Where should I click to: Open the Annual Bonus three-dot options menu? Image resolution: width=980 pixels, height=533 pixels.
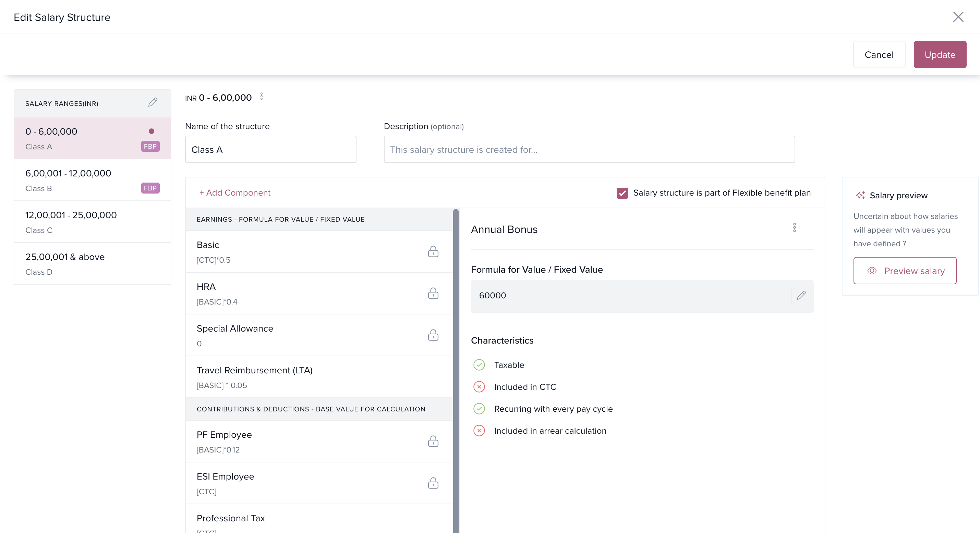(x=794, y=228)
